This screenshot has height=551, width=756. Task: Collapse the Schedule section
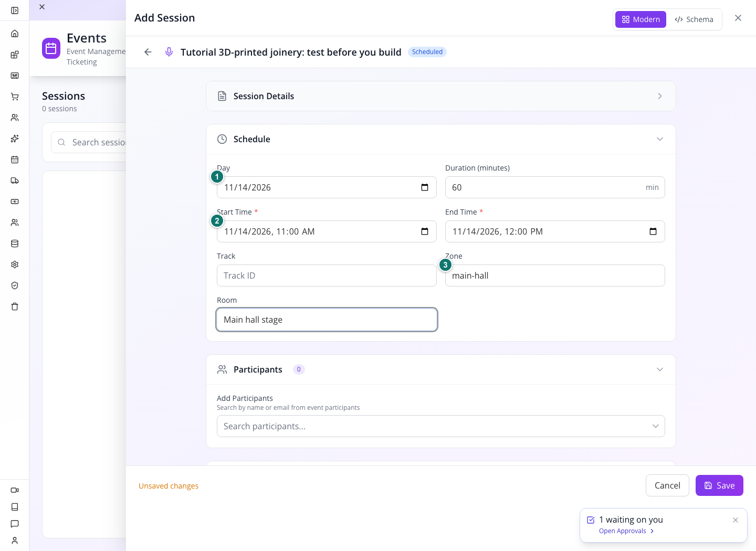pos(441,139)
